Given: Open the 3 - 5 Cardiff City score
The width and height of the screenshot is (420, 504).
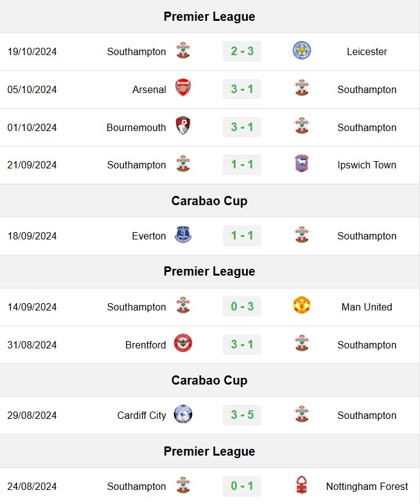Looking at the screenshot, I should (x=242, y=415).
